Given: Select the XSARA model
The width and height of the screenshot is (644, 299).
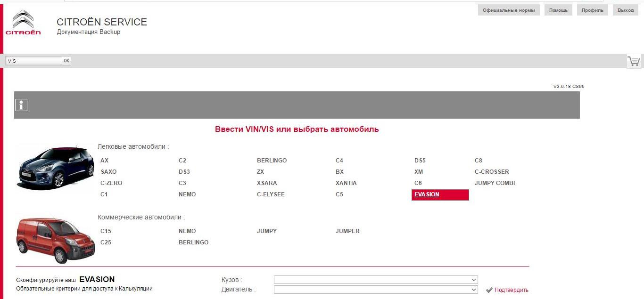Looking at the screenshot, I should pos(267,183).
